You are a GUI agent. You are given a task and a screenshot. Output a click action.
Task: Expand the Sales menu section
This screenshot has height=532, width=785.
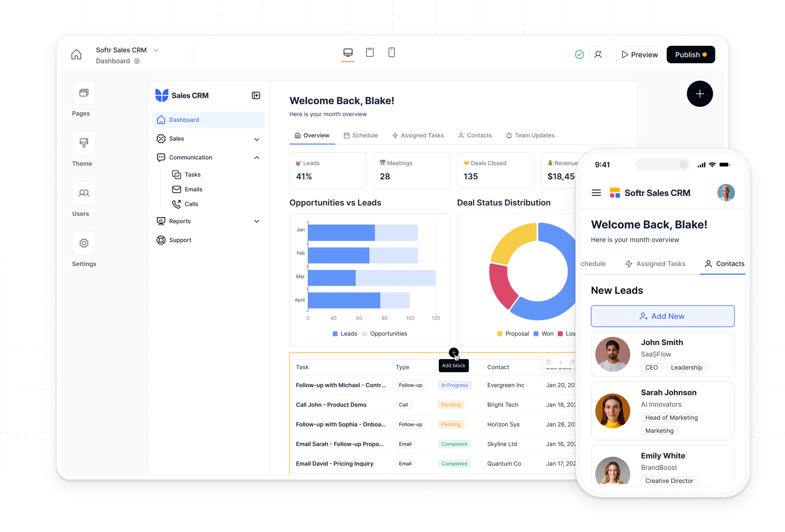[x=257, y=139]
